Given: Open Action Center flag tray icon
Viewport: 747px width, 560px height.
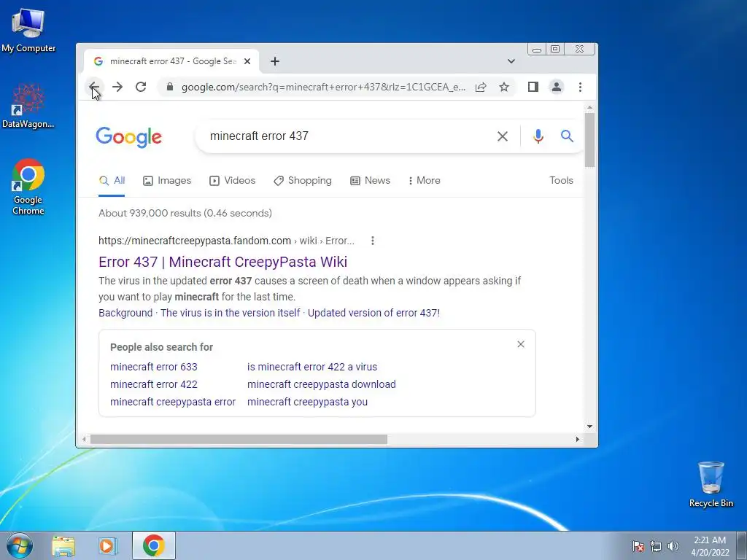Looking at the screenshot, I should (638, 546).
